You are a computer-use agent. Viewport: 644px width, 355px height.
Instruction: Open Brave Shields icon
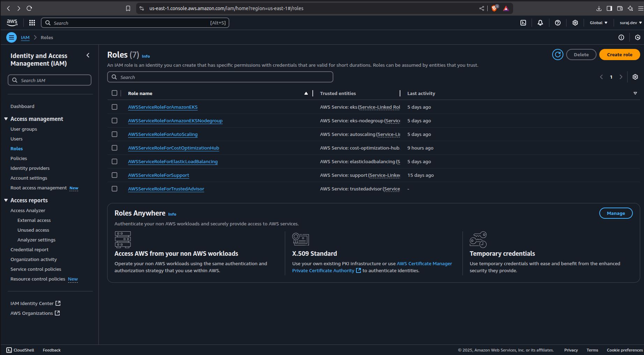(x=495, y=8)
